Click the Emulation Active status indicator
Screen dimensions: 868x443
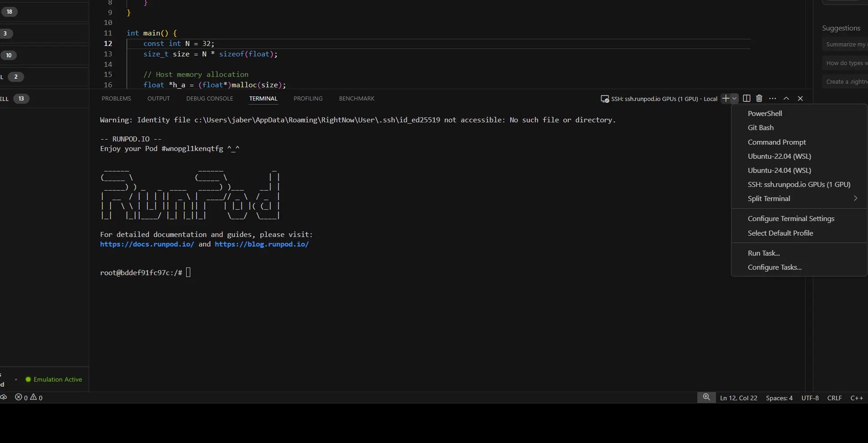pyautogui.click(x=54, y=379)
